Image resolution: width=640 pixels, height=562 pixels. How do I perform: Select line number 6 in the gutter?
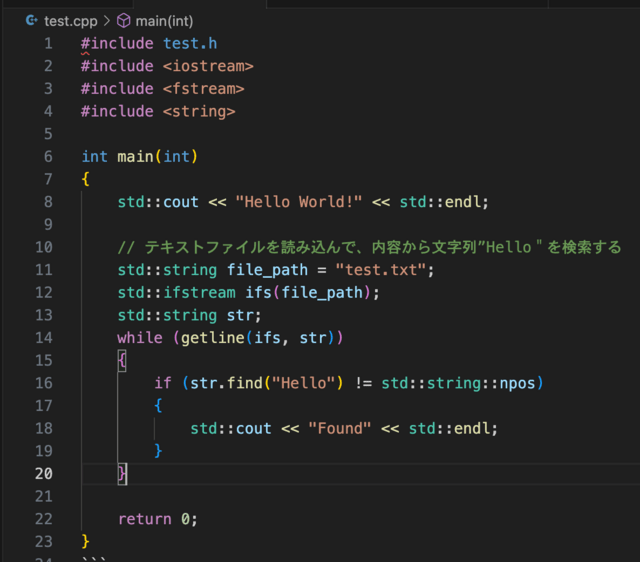point(48,157)
